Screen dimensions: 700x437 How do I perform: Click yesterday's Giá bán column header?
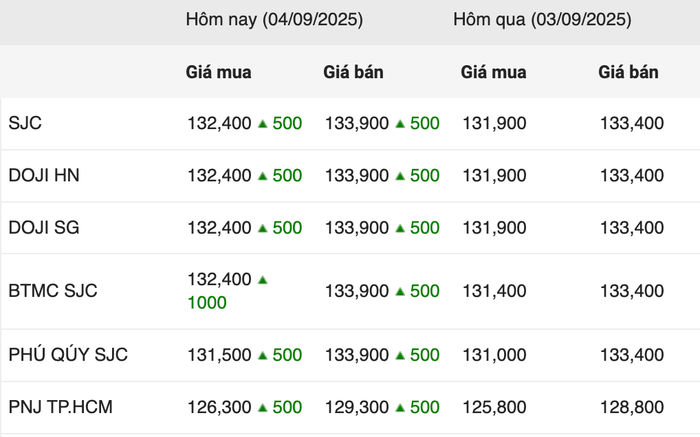click(628, 72)
